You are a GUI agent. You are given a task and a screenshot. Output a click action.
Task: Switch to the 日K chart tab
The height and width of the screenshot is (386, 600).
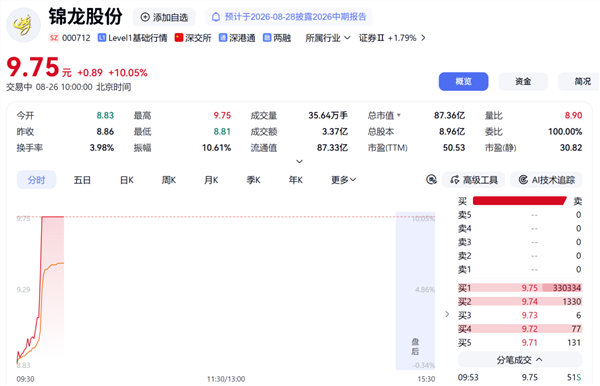tap(127, 180)
